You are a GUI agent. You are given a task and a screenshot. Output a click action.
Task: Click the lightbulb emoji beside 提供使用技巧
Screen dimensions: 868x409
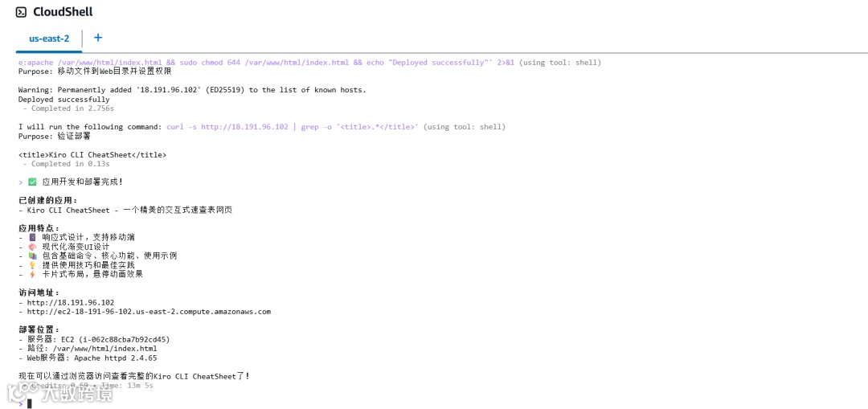[x=32, y=265]
